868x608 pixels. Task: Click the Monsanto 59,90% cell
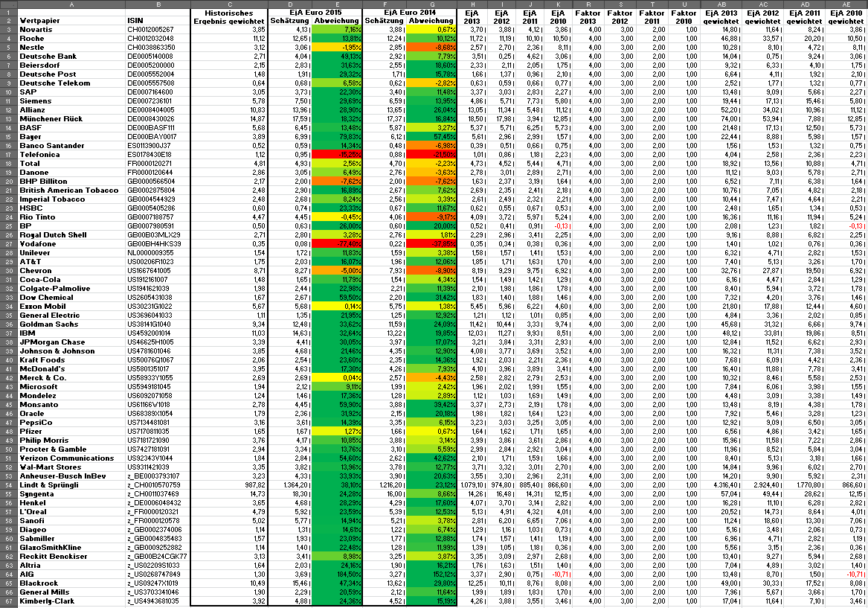coord(337,404)
